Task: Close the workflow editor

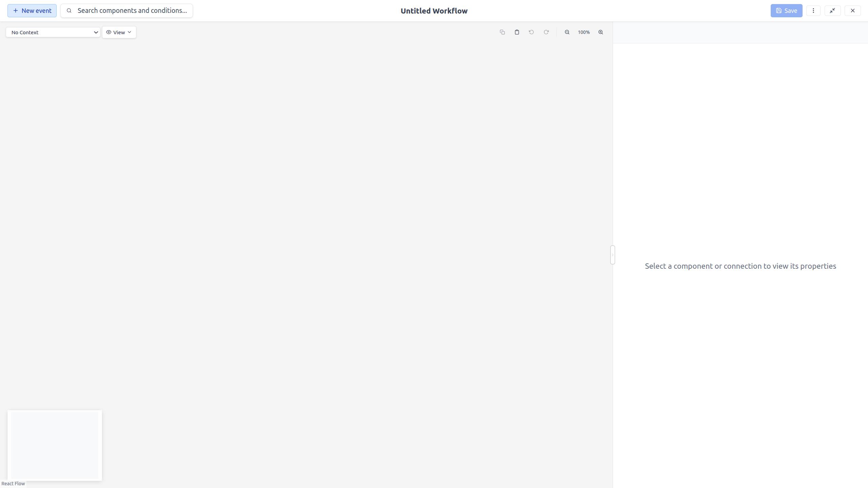Action: (x=852, y=11)
